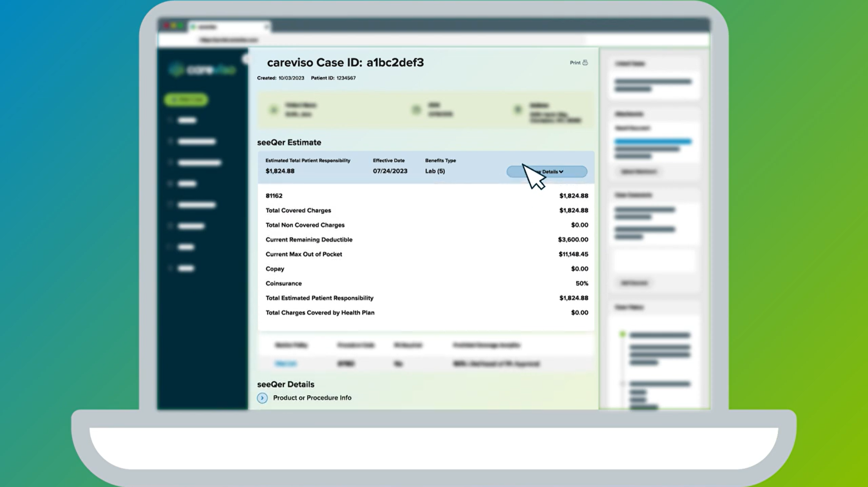Screen dimensions: 868x487
Task: Click the Benefits Type value Lab (5)
Action: [435, 171]
